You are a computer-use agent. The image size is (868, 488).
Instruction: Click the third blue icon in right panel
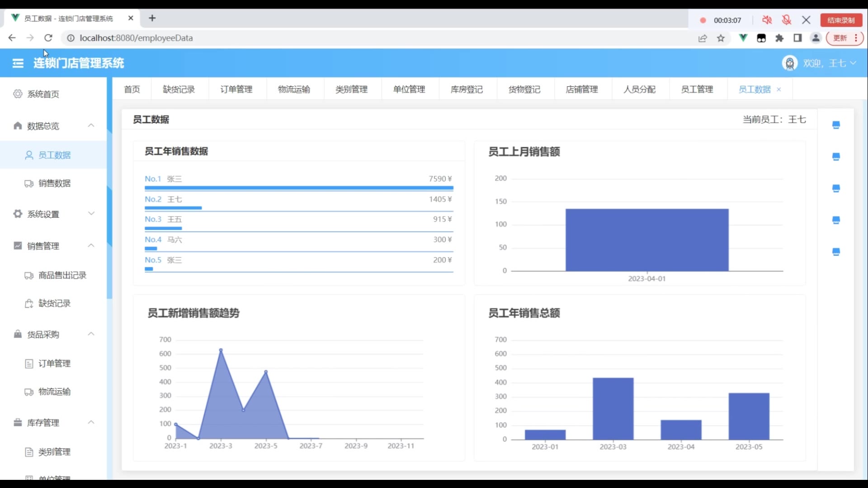coord(836,188)
